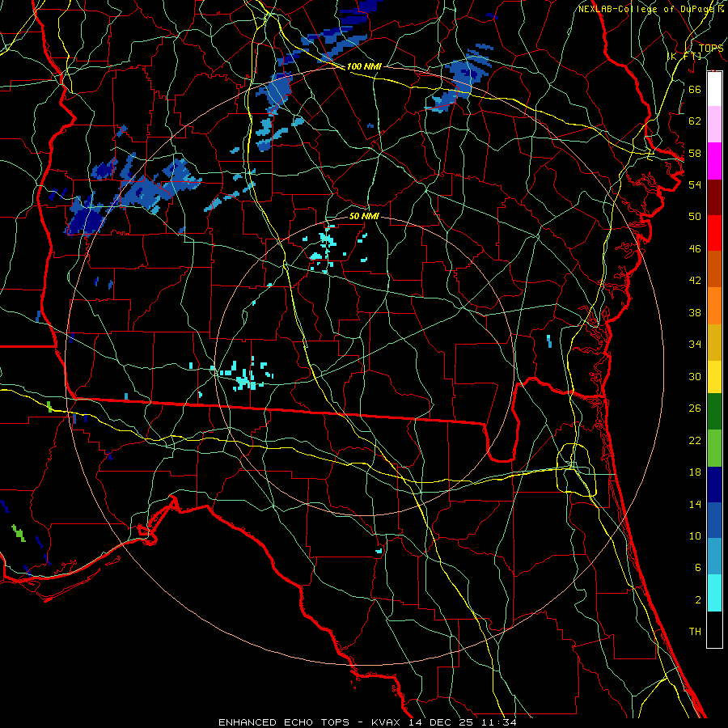Select the "TOPS" legend heading
Image resolution: width=728 pixels, height=728 pixels.
click(x=711, y=49)
